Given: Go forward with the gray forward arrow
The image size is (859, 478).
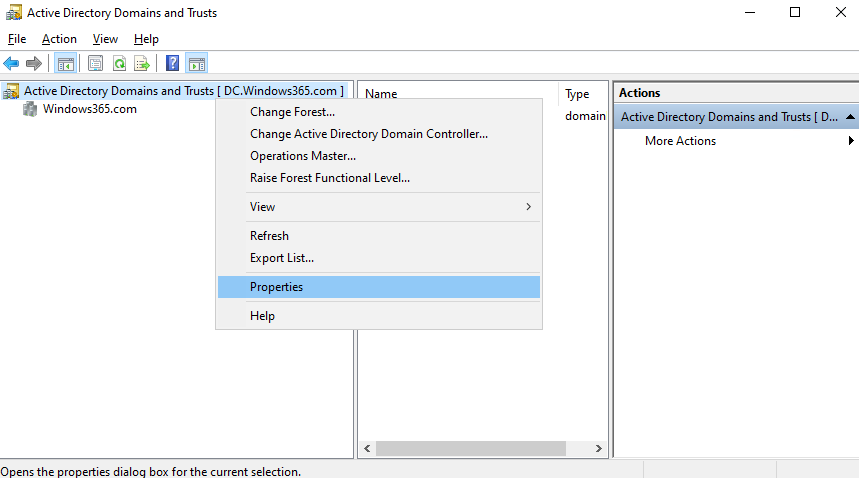Looking at the screenshot, I should coord(34,64).
